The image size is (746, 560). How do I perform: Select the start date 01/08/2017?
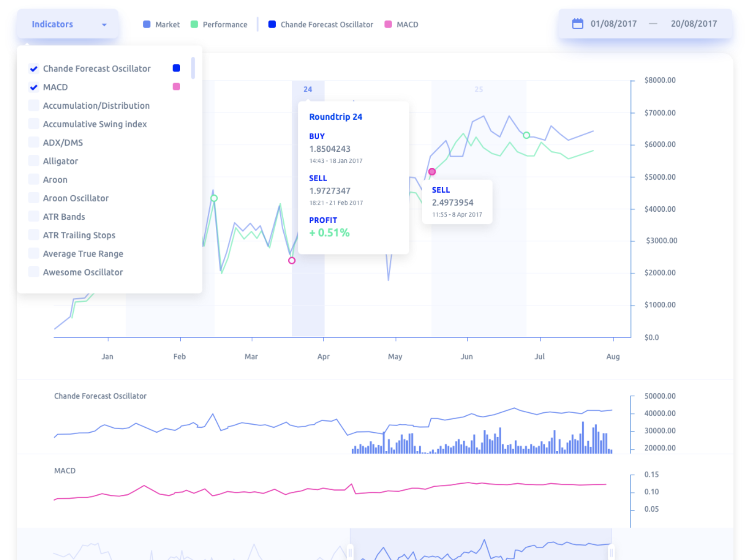tap(613, 24)
